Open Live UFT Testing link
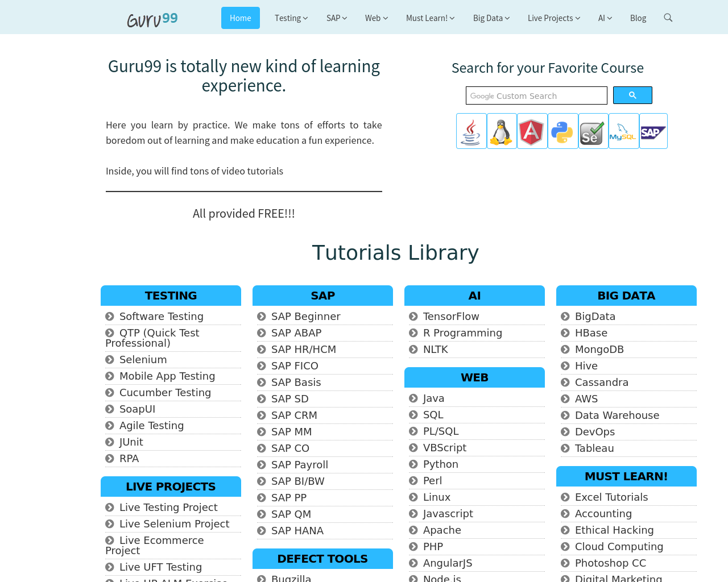 click(160, 567)
